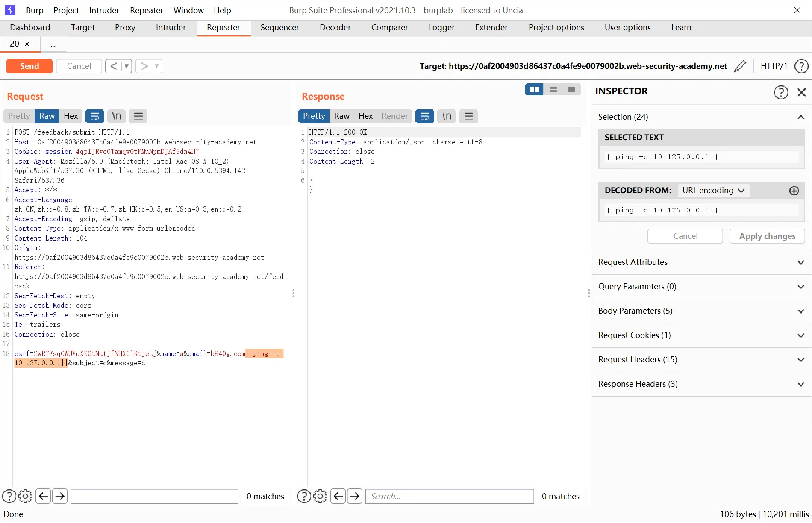Screen dimensions: 812x523
Task: Open Inspector help icon
Action: point(781,92)
